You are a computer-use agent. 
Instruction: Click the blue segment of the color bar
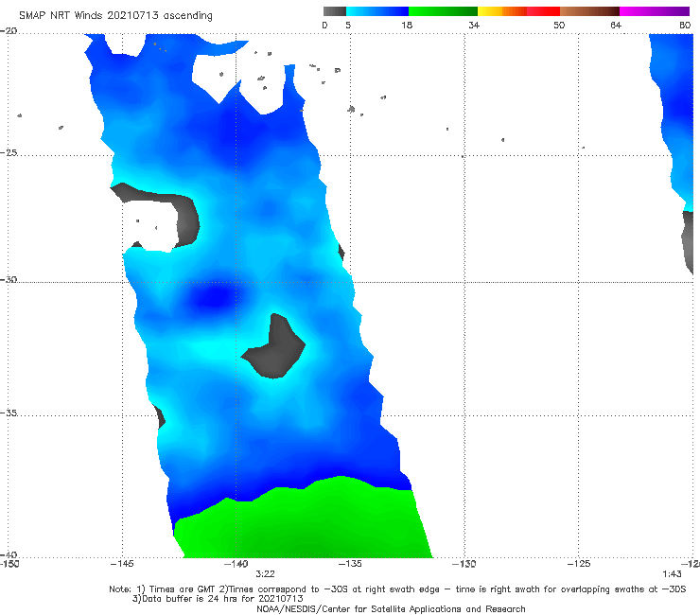tap(377, 11)
